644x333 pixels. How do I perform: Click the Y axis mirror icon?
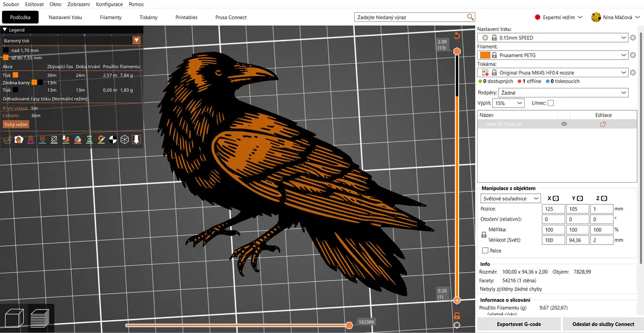(x=580, y=198)
